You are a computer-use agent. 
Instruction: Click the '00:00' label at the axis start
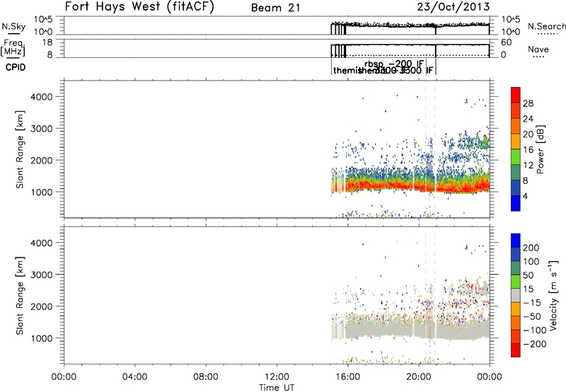coord(64,377)
